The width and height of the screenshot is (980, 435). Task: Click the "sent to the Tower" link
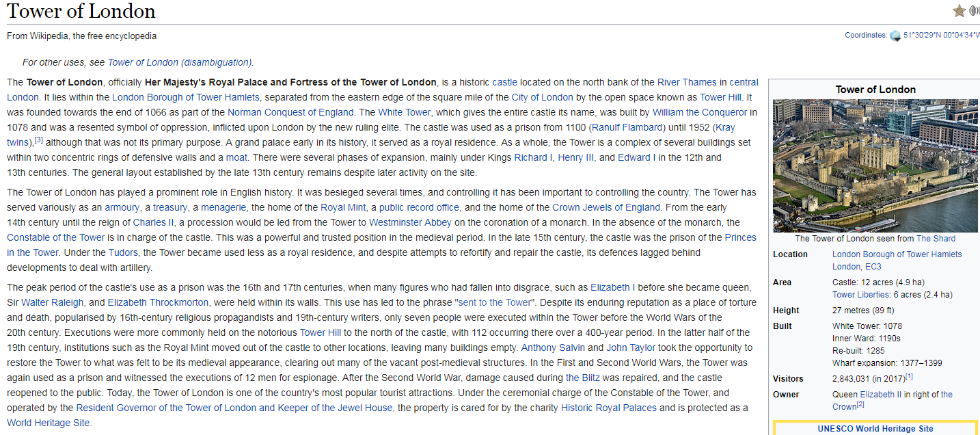pos(494,302)
